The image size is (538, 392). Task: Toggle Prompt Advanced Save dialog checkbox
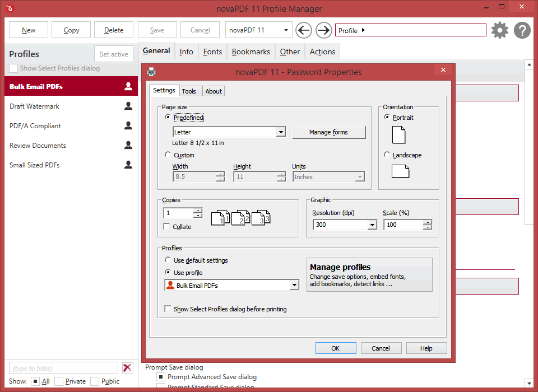coord(160,376)
